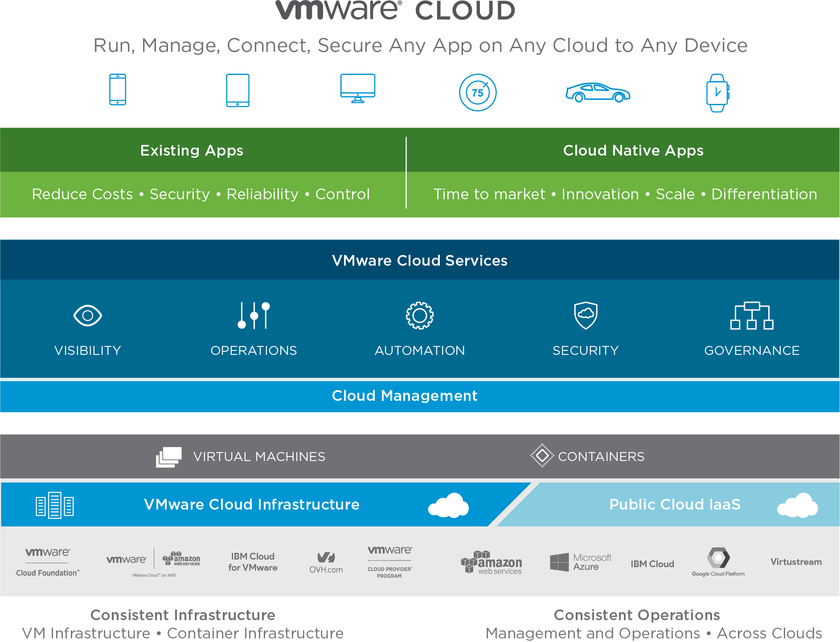
Task: Toggle the Visibility eye icon
Action: click(x=87, y=315)
